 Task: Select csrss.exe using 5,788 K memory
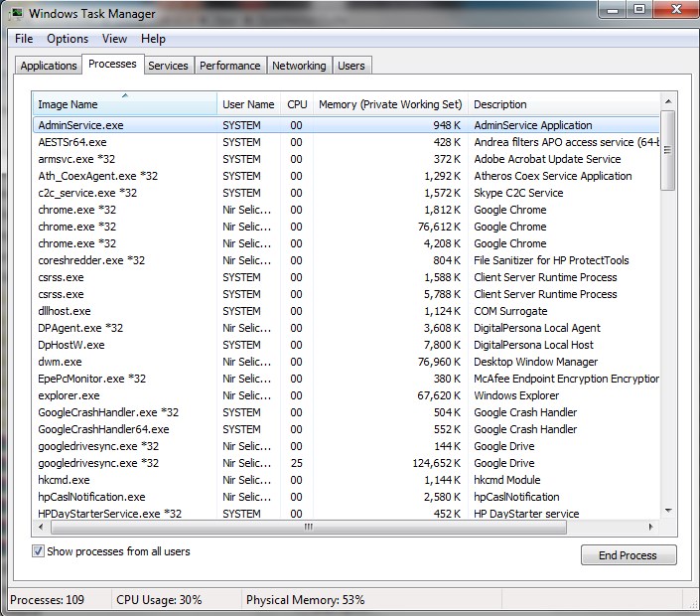coord(346,294)
